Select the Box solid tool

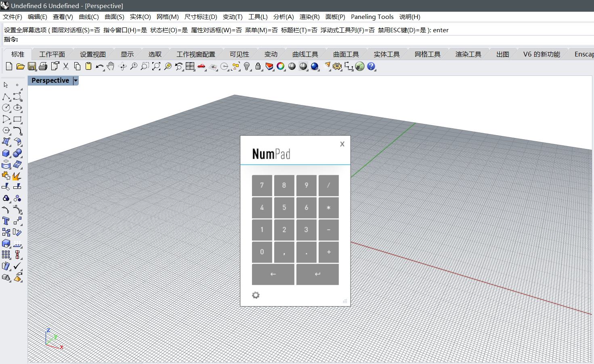[x=6, y=153]
